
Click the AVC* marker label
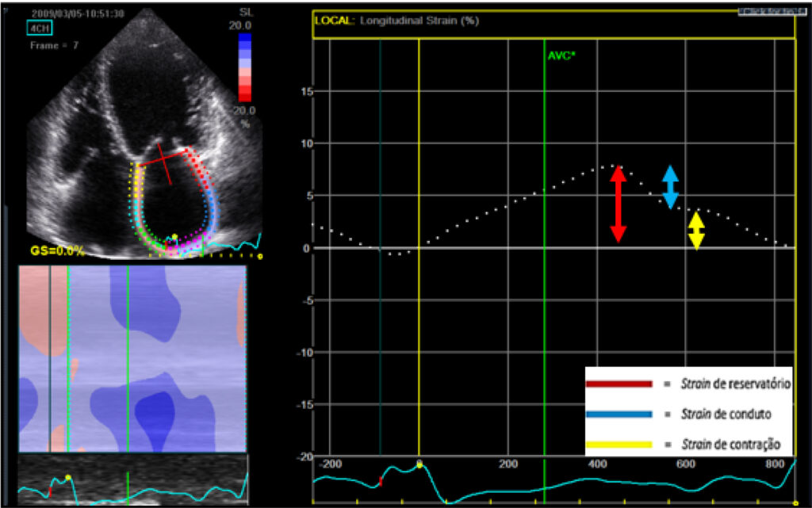tap(560, 55)
